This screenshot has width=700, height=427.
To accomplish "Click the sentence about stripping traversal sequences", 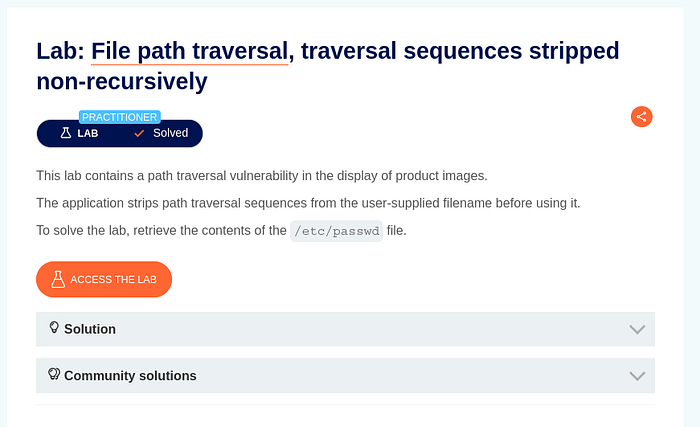I will (308, 203).
